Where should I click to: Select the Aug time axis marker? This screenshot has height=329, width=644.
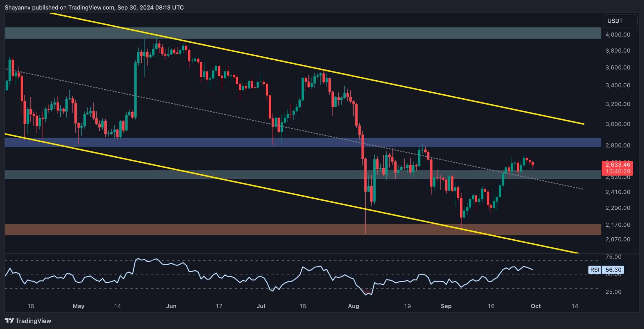pos(353,306)
